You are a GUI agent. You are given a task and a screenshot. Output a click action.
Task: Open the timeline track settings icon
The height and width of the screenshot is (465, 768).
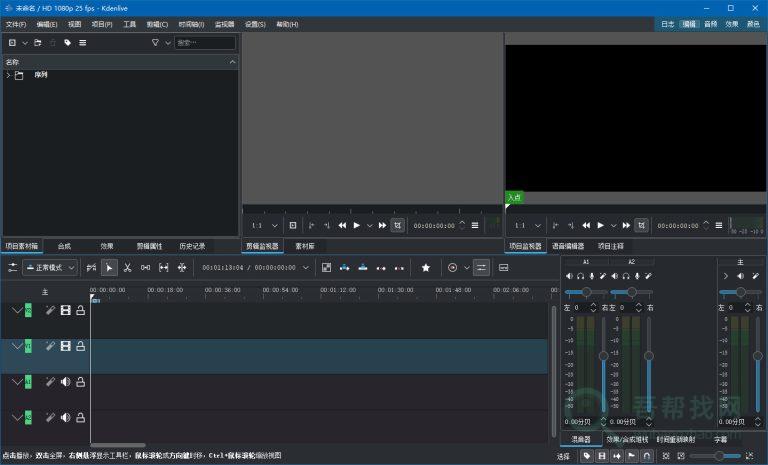(x=12, y=268)
